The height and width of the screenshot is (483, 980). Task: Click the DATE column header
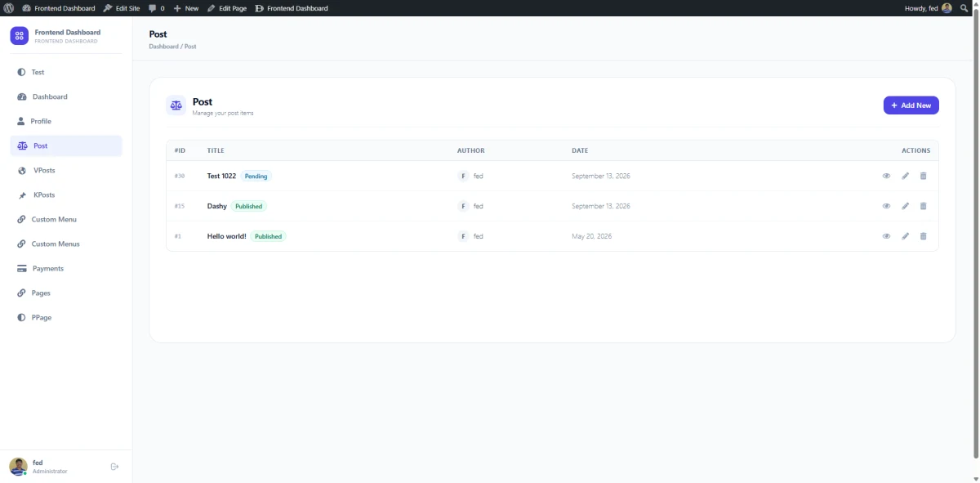pyautogui.click(x=580, y=150)
